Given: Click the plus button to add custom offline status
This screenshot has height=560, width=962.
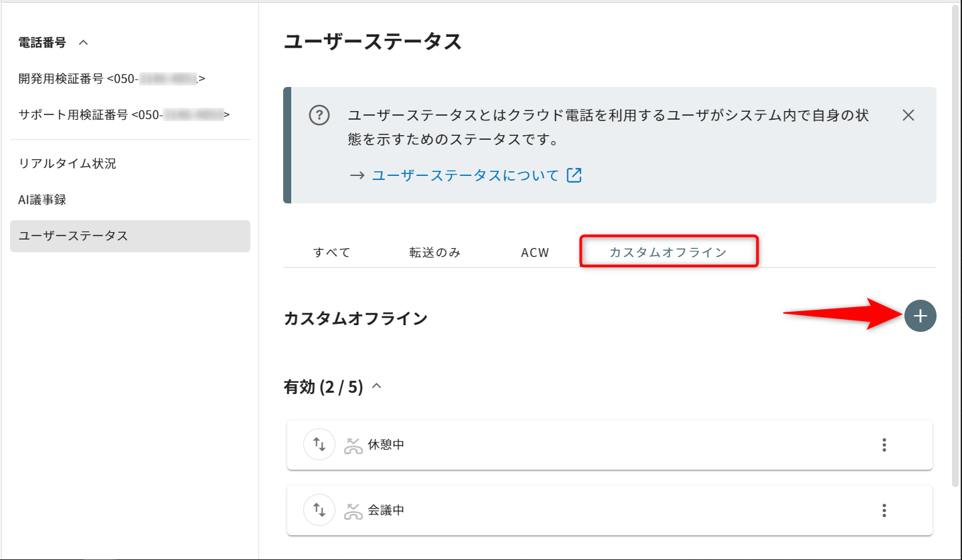Looking at the screenshot, I should tap(920, 316).
